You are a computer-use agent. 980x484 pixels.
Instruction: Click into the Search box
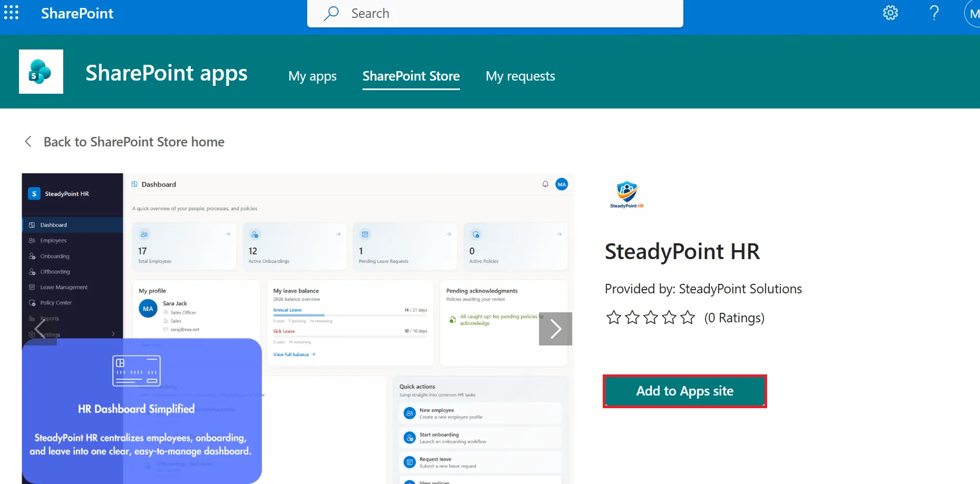click(495, 13)
